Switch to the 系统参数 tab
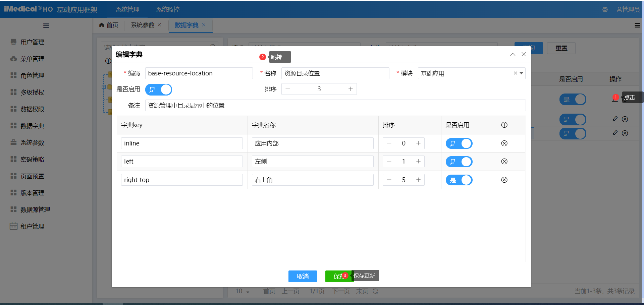Image resolution: width=644 pixels, height=305 pixels. coord(143,25)
